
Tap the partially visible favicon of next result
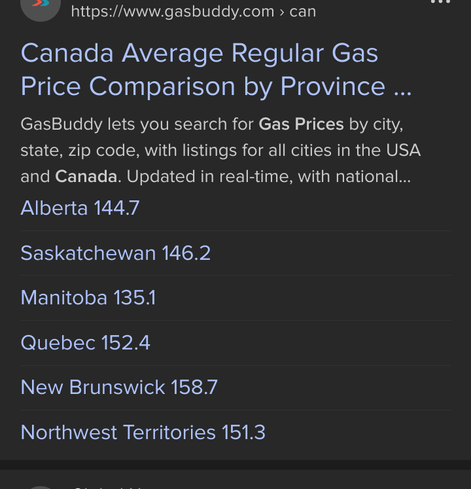point(40,487)
